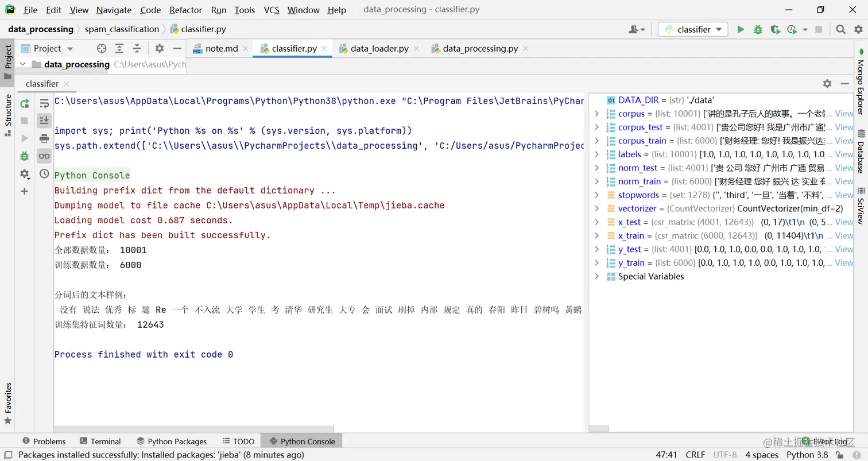Screen dimensions: 868x461
Task: Expand the corpus variable
Action: click(x=597, y=114)
